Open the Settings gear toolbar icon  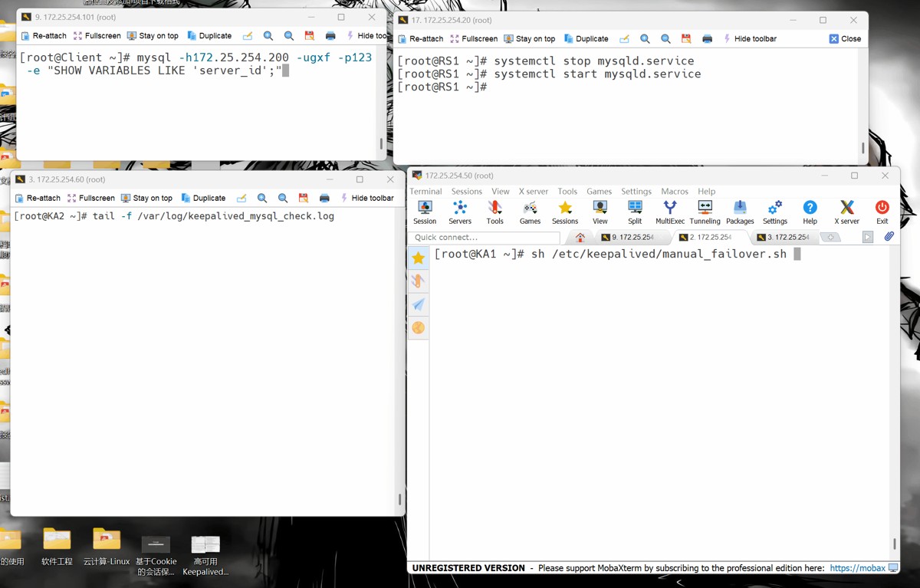point(775,212)
